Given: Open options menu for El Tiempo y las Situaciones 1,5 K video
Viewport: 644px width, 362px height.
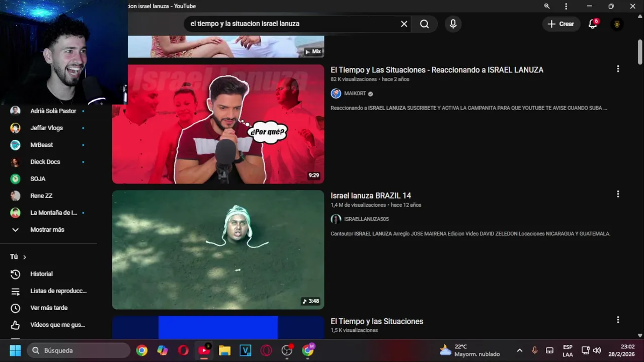Looking at the screenshot, I should [618, 320].
